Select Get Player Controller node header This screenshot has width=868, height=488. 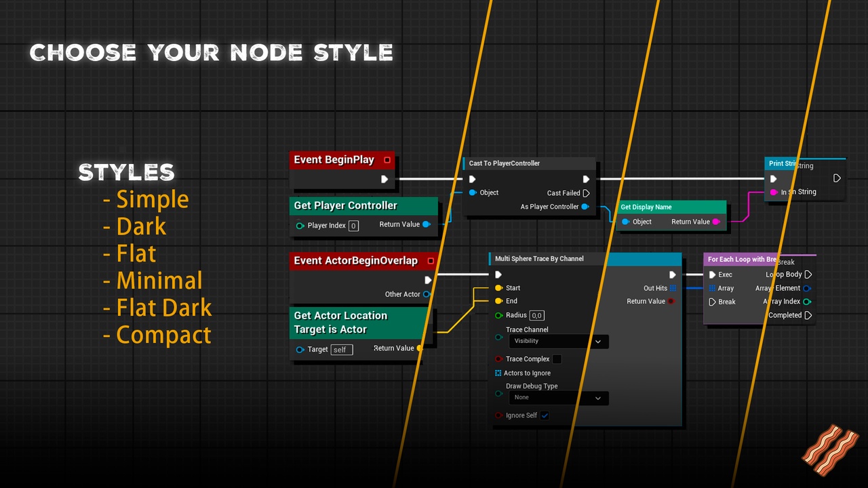tap(363, 205)
